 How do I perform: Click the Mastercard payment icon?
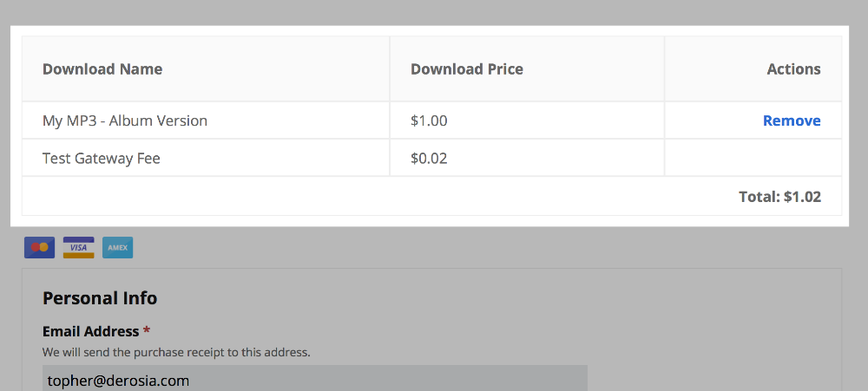[39, 248]
